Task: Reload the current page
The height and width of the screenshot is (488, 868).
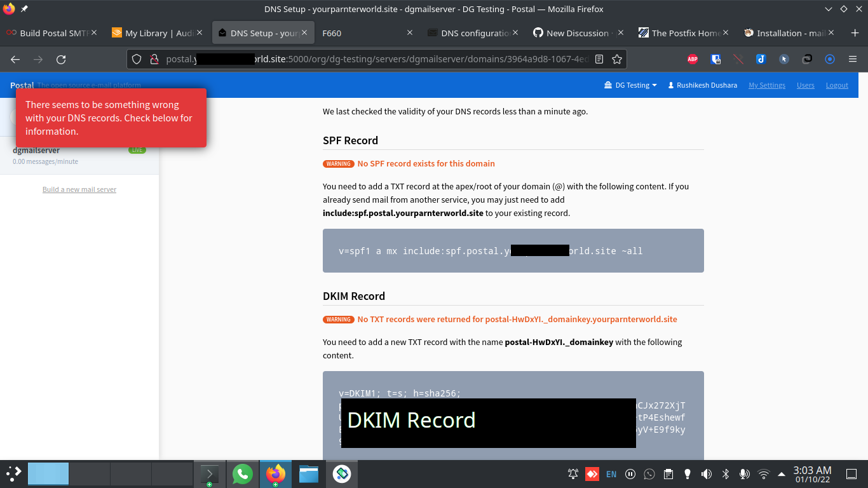Action: point(61,59)
